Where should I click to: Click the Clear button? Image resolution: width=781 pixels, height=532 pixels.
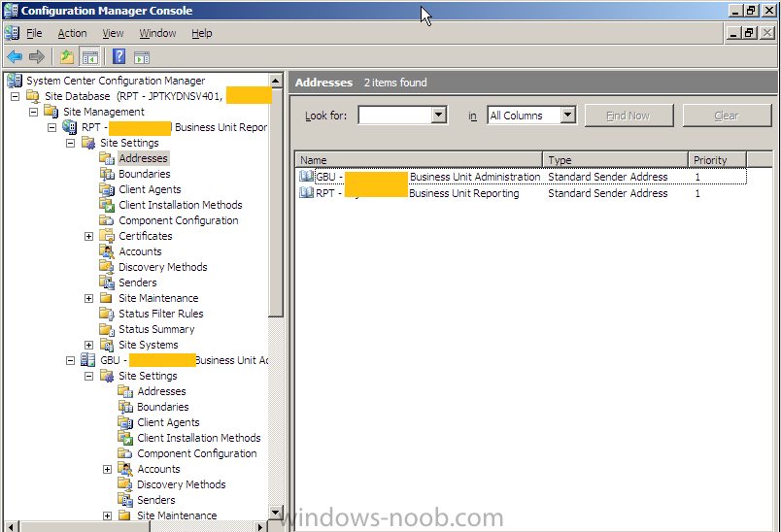(x=727, y=116)
